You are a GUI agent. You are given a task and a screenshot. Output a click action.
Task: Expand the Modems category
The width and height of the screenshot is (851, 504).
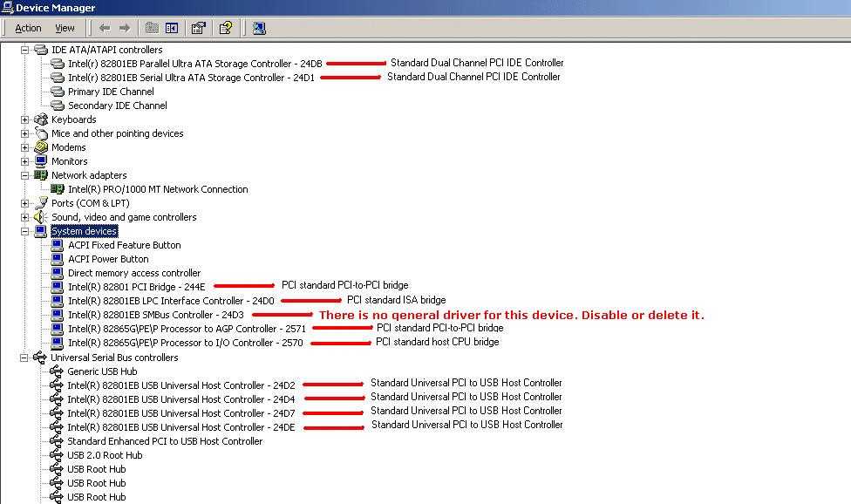pyautogui.click(x=25, y=147)
